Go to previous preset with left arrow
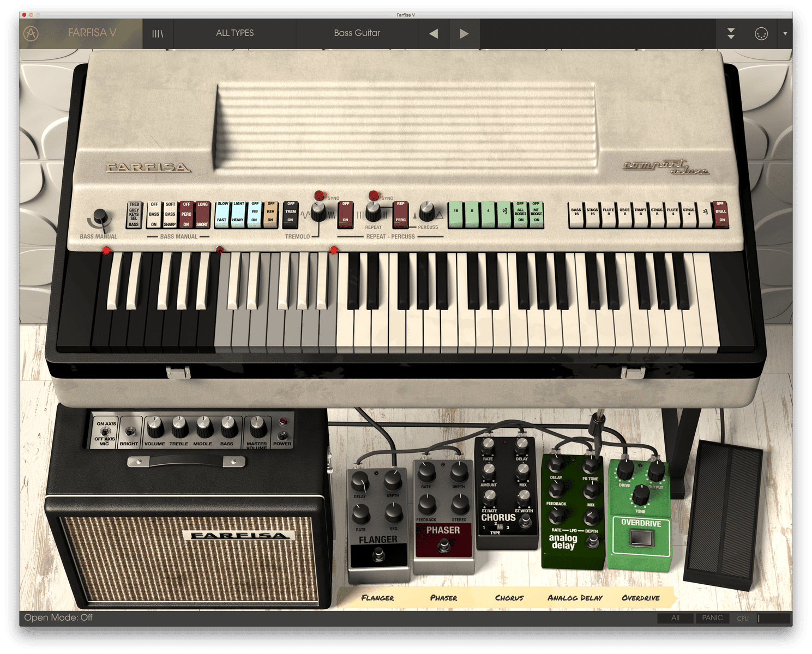The width and height of the screenshot is (812, 654). point(434,34)
